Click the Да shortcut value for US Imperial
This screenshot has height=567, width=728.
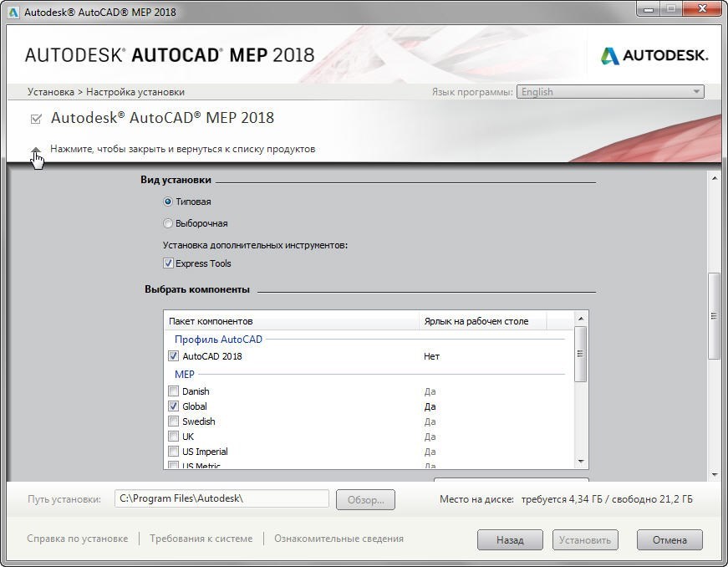click(430, 452)
